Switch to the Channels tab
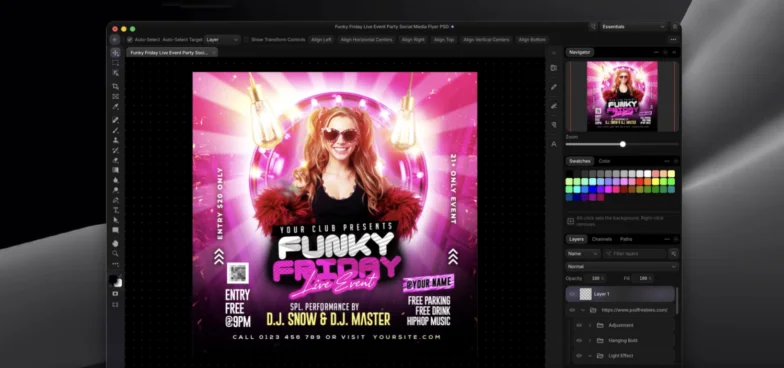This screenshot has height=368, width=784. tap(602, 240)
